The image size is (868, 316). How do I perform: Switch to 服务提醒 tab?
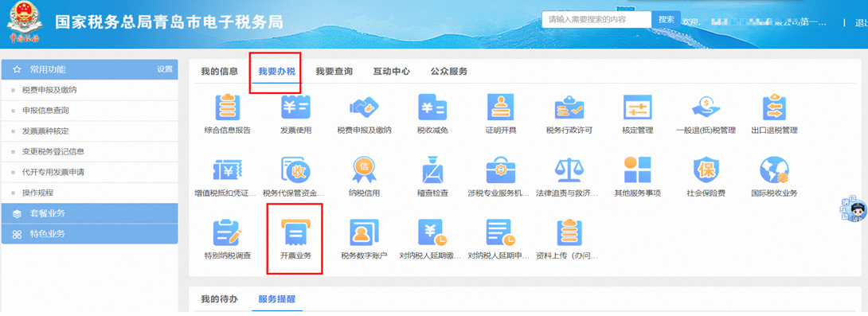(277, 298)
